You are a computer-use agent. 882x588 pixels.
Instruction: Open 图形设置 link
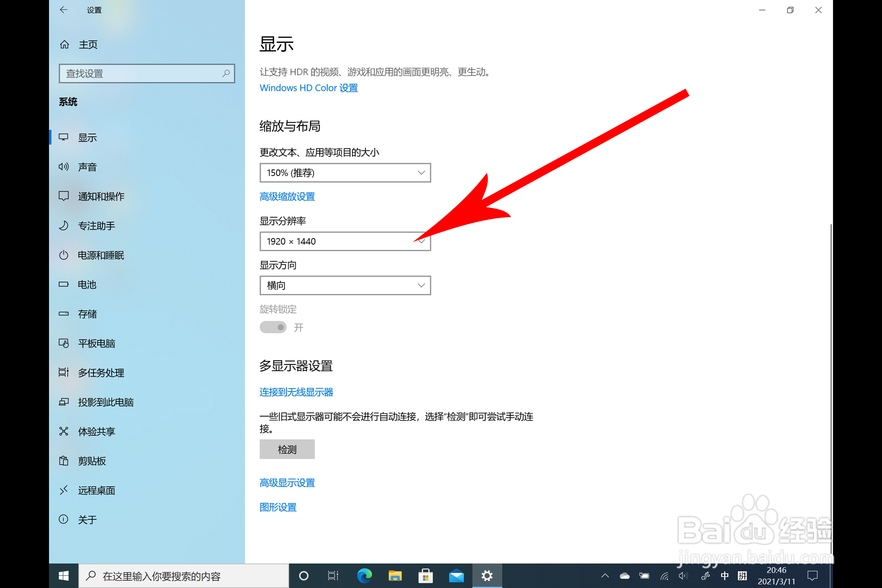coord(278,507)
